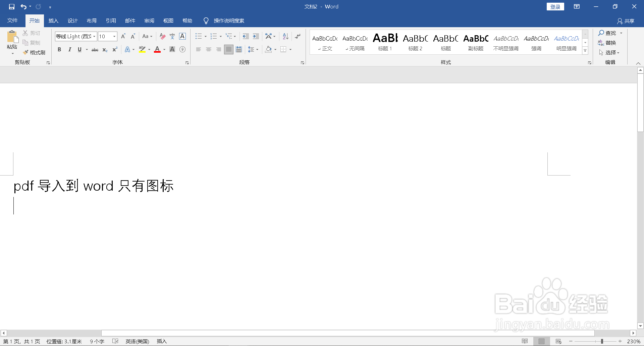Apply character border icon

coord(182,36)
